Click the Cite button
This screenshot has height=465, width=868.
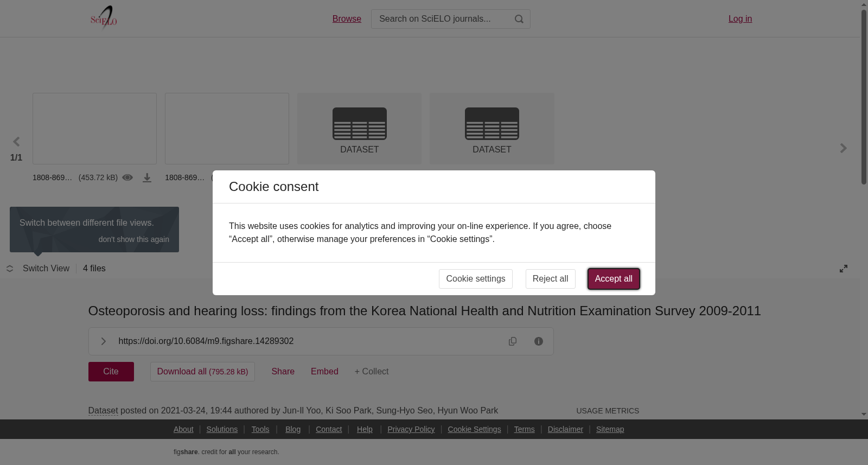point(111,372)
